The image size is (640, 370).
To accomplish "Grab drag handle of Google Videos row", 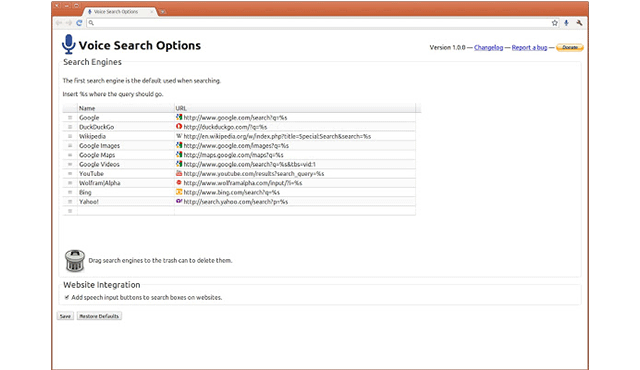I will click(70, 164).
